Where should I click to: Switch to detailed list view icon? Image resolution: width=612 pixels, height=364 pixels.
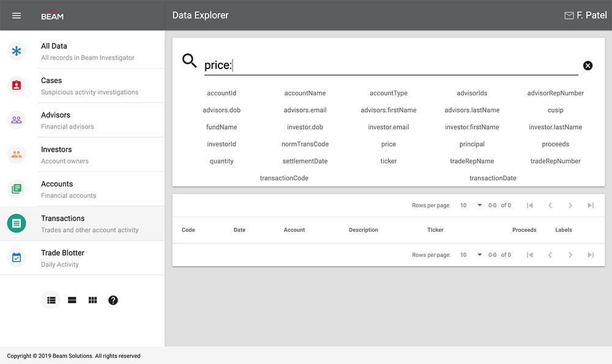tap(51, 300)
